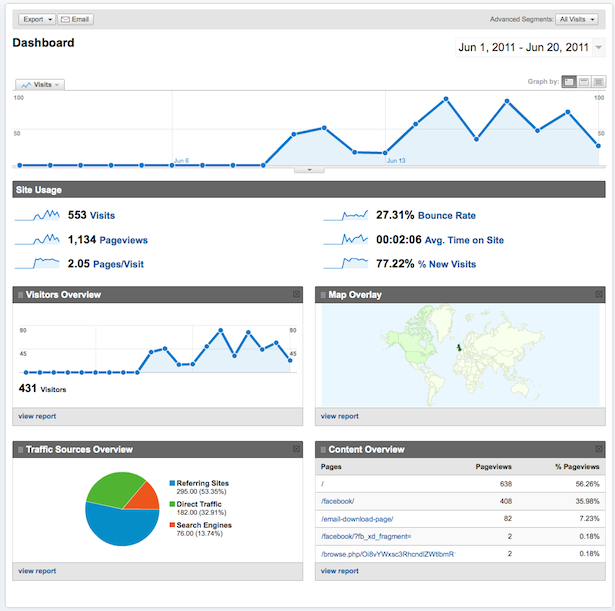The image size is (615, 611).
Task: Close the Visitors Overview widget
Action: pyautogui.click(x=297, y=294)
